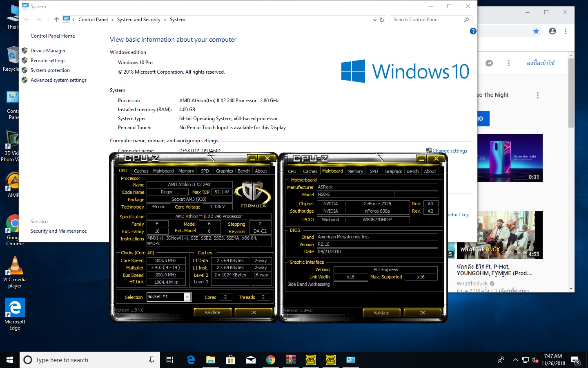Select the Microsoft Edge desktop shortcut

(x=15, y=314)
